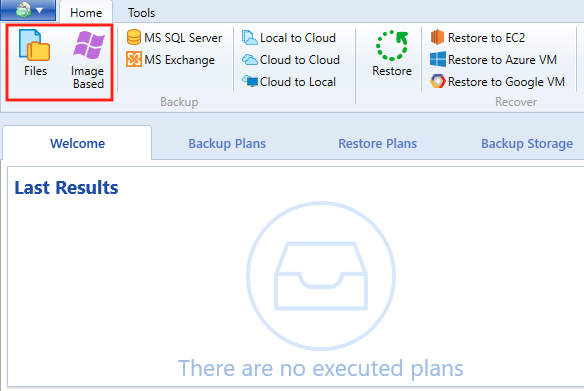Click the MS SQL Server backup icon
Image resolution: width=584 pixels, height=391 pixels.
coord(134,37)
